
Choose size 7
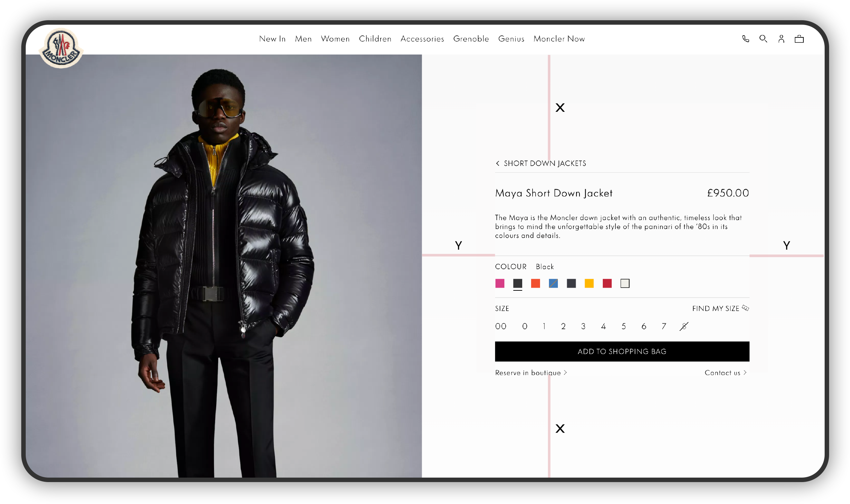point(664,326)
